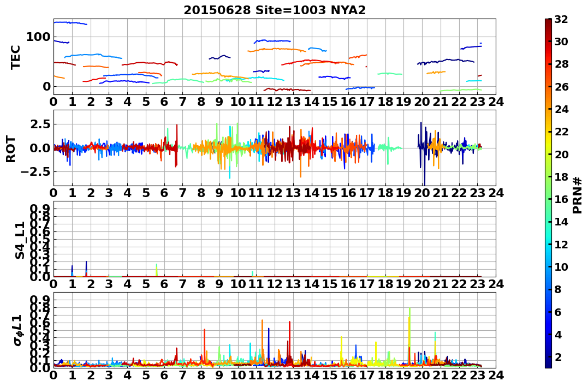Image resolution: width=588 pixels, height=387 pixels.
Task: Click hour '2' on the S4_L1 panel x-axis
Action: pyautogui.click(x=91, y=284)
